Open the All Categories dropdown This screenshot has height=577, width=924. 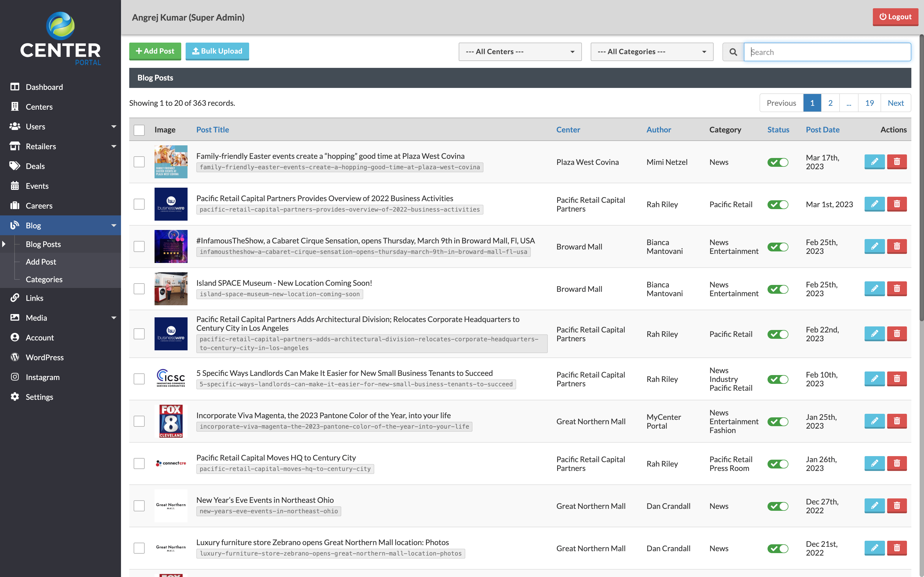pyautogui.click(x=651, y=52)
